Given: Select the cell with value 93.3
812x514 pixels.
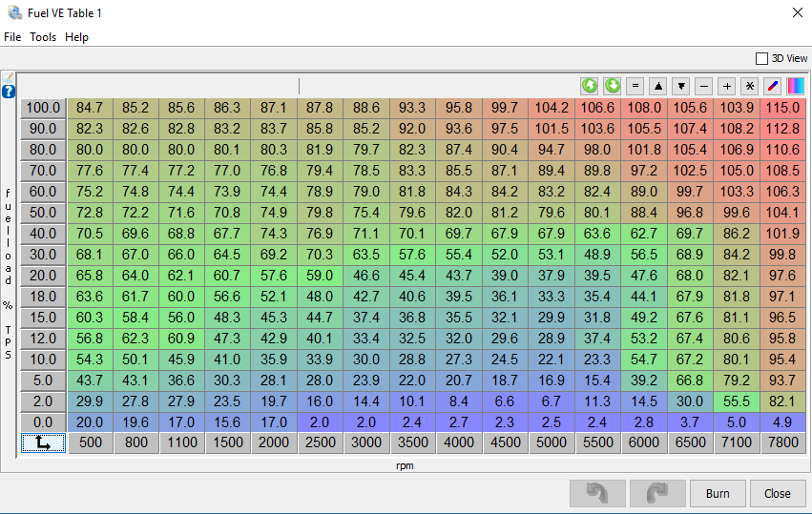Looking at the screenshot, I should (413, 108).
